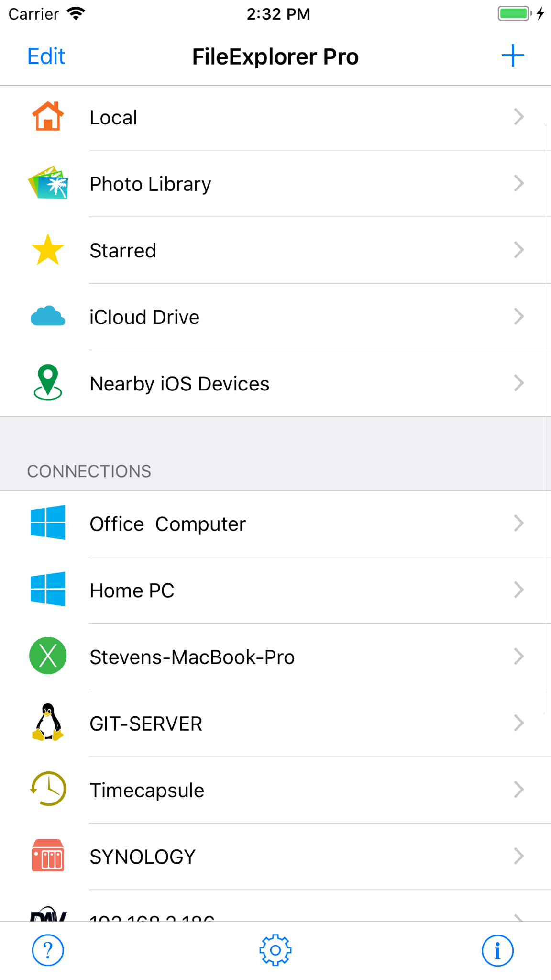Tap the Timecapsule clock icon
This screenshot has height=980, width=551.
[x=48, y=789]
